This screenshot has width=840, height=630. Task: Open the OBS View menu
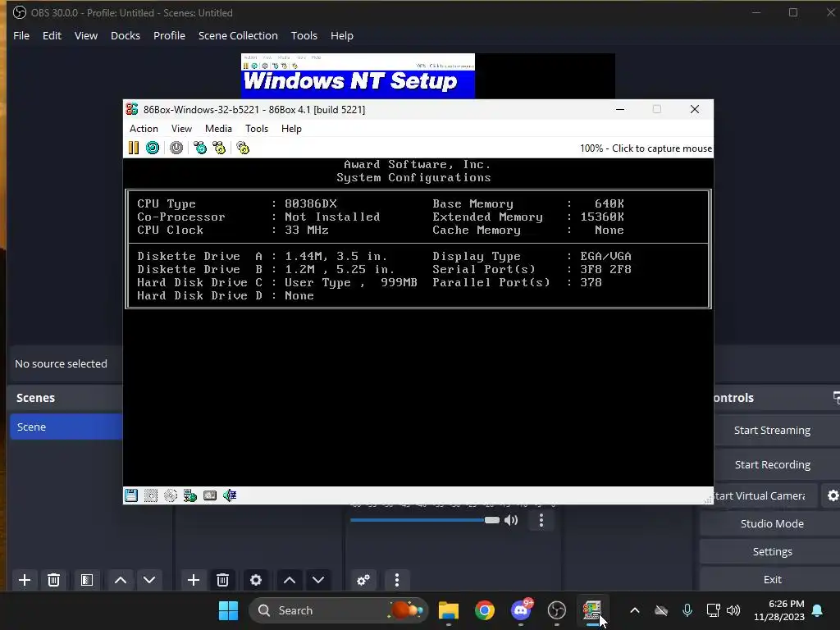85,35
